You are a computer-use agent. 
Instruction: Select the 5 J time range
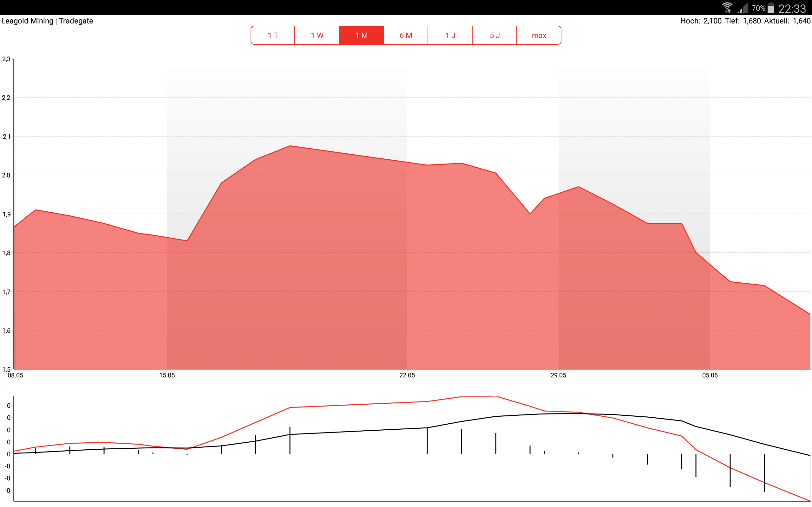[x=494, y=35]
